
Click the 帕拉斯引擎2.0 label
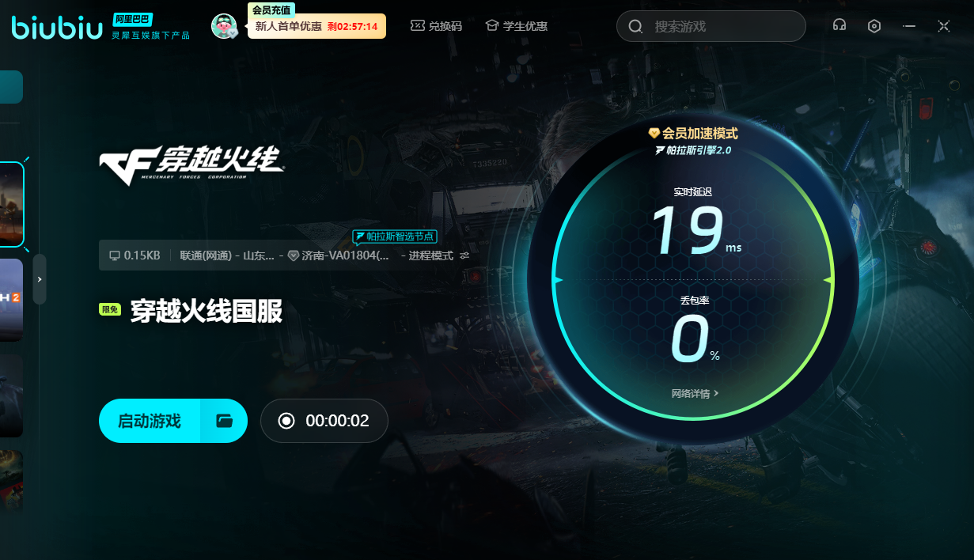(692, 150)
